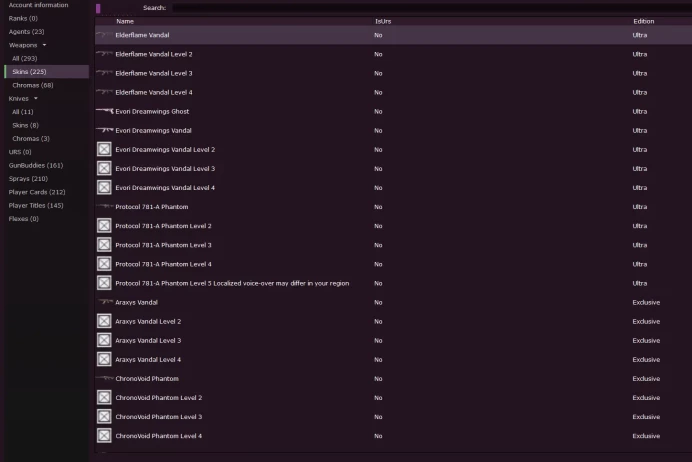This screenshot has width=692, height=462.
Task: Click the Exclusive cell for ChronoVoid Phantom Level 3
Action: pos(646,417)
